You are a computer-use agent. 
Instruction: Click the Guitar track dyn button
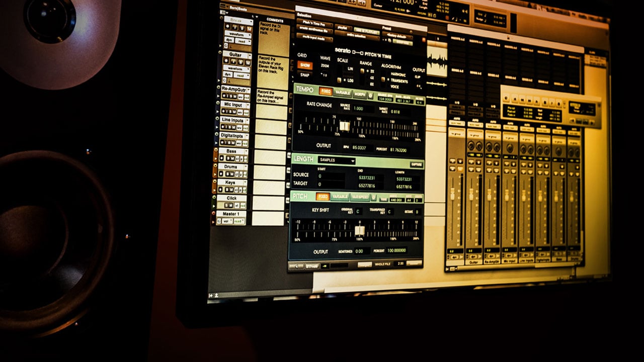227,74
